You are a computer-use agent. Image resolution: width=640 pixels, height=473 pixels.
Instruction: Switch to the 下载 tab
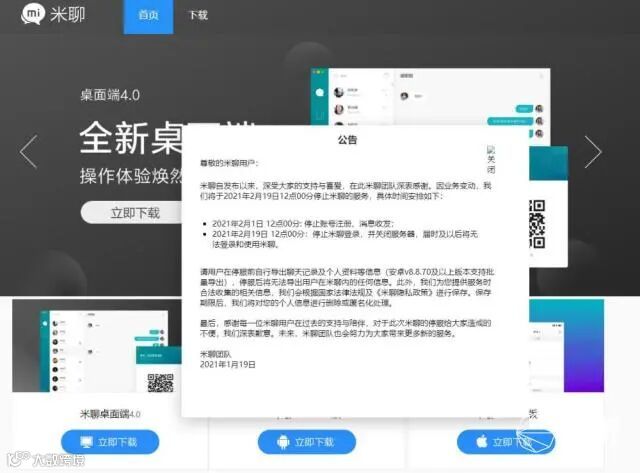coord(198,16)
